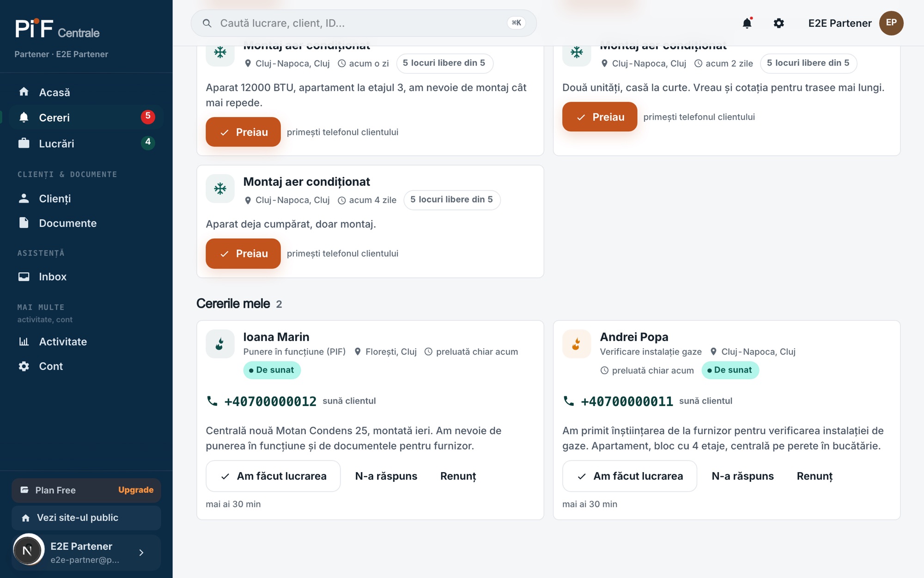
Task: Click the PIF Centrale logo
Action: pos(57,29)
